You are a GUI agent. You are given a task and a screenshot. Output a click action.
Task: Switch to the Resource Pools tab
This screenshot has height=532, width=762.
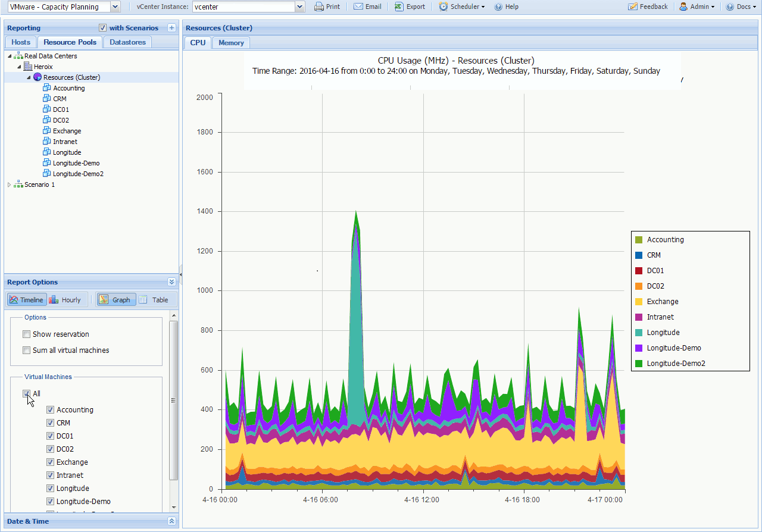[70, 42]
